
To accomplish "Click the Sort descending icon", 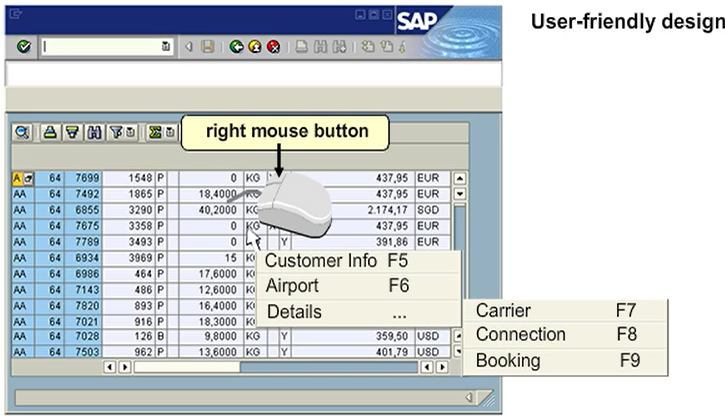I will point(71,132).
